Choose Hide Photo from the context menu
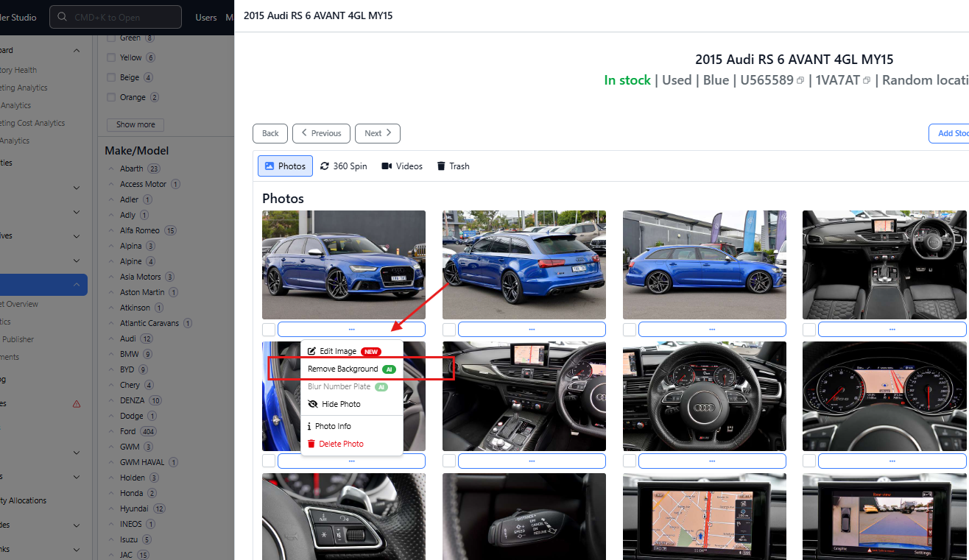The height and width of the screenshot is (560, 969). tap(352, 405)
